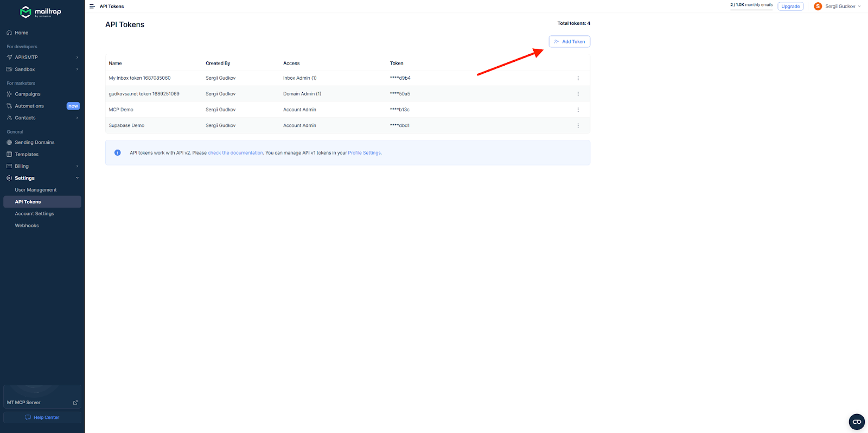Open Templates in the sidebar
868x433 pixels.
pyautogui.click(x=27, y=154)
